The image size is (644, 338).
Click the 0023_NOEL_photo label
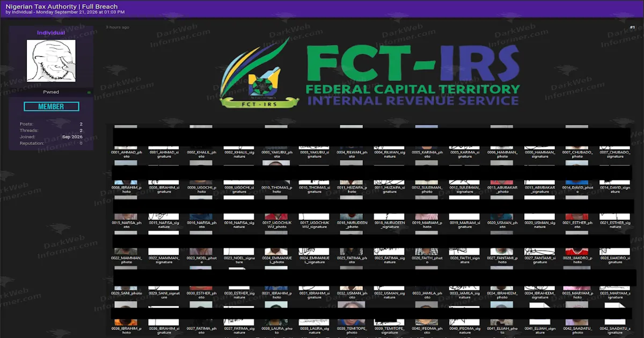pyautogui.click(x=202, y=260)
